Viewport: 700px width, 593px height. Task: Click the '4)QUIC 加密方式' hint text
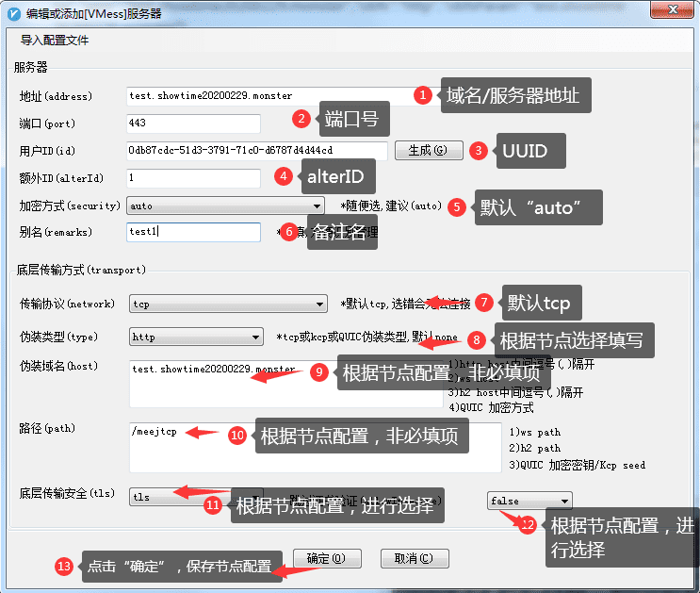[x=491, y=407]
